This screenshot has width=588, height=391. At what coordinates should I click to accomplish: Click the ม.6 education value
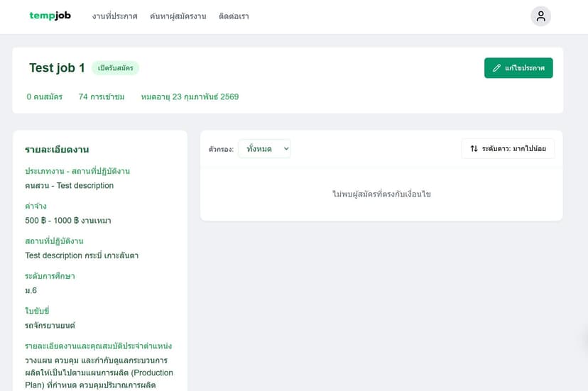point(31,290)
